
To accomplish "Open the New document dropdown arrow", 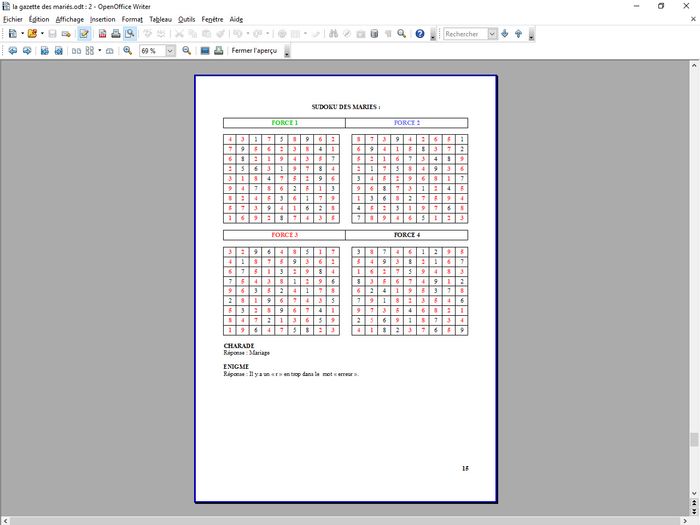I will tap(22, 33).
